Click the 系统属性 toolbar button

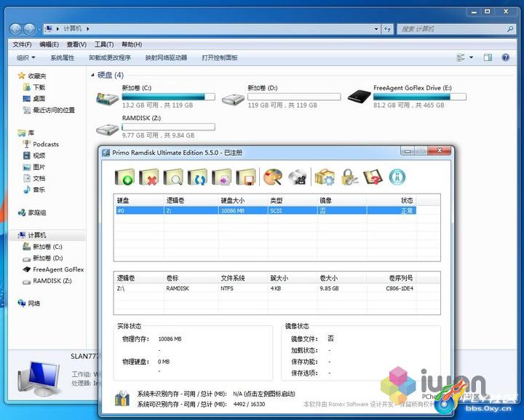click(x=62, y=58)
